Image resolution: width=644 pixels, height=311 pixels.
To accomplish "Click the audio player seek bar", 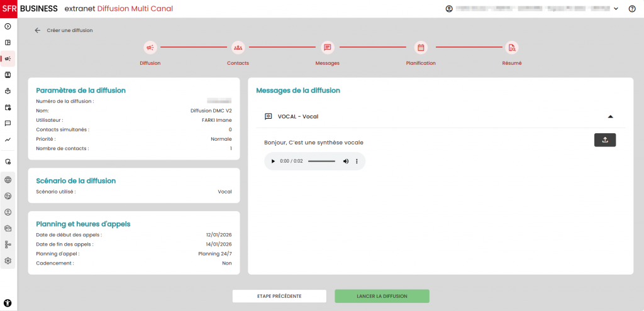I will tap(321, 161).
